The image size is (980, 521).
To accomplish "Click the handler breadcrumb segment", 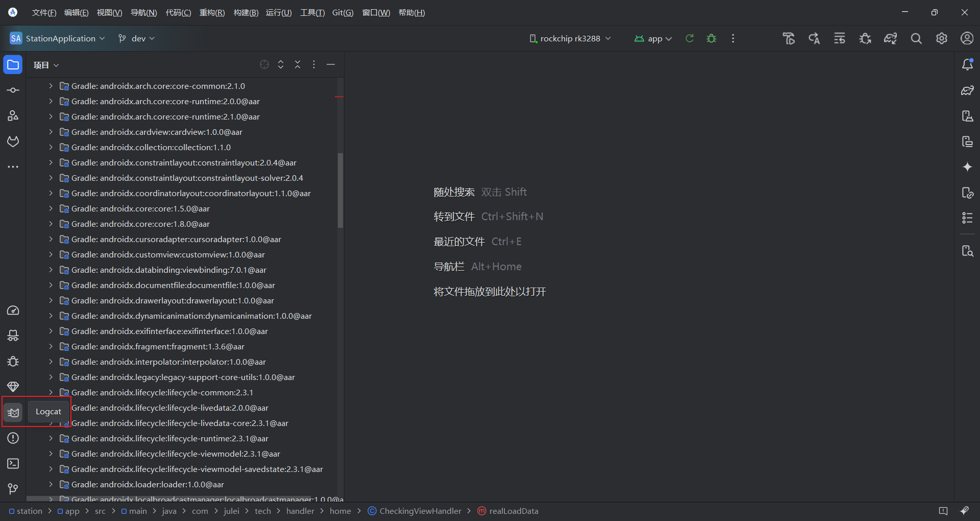I will coord(300,511).
